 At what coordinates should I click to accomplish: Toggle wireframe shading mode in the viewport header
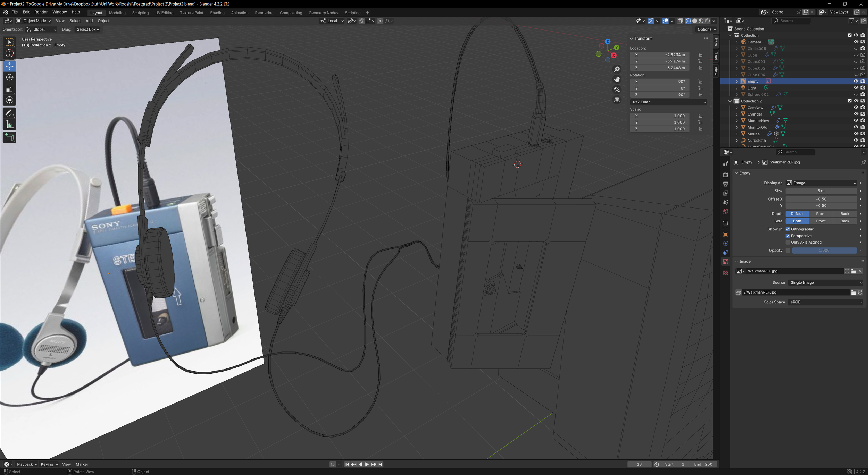coord(688,21)
